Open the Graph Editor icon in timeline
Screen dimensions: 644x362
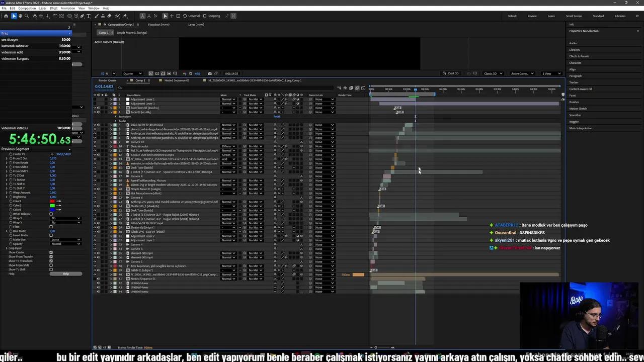coord(363,88)
